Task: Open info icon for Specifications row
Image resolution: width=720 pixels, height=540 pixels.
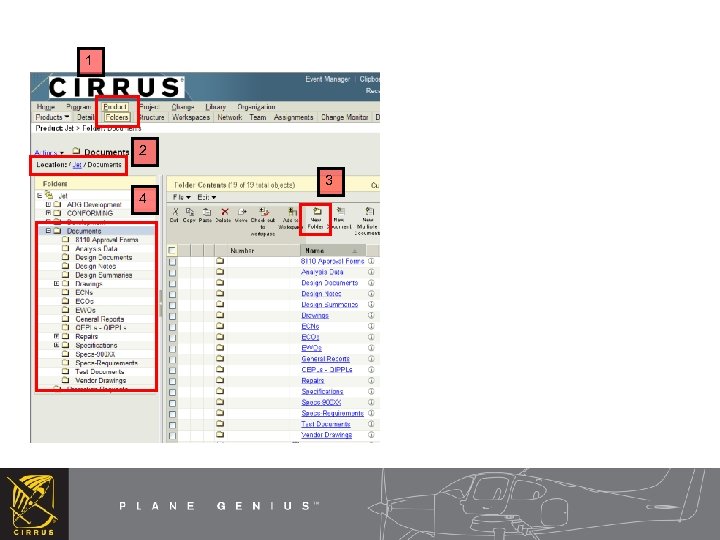Action: pyautogui.click(x=371, y=391)
